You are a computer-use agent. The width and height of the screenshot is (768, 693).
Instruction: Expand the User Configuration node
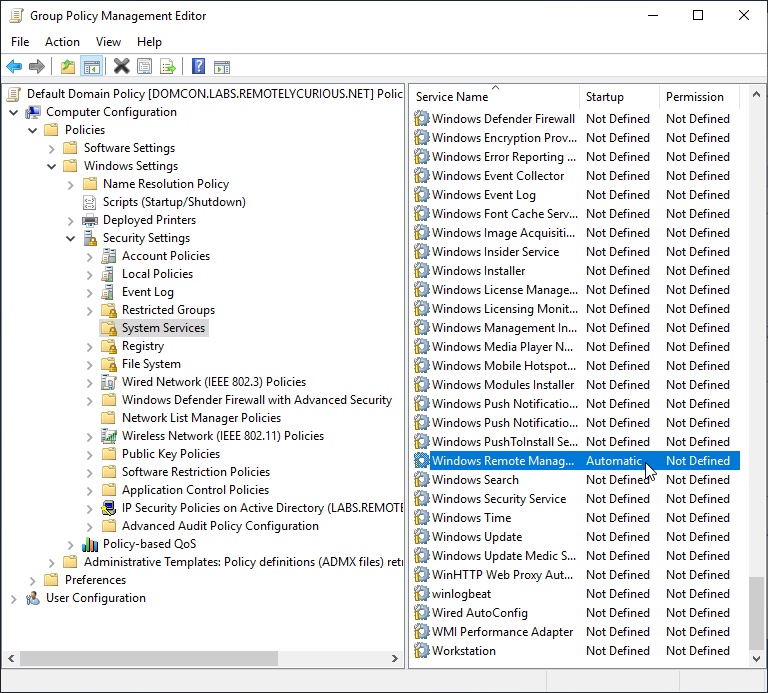[14, 598]
